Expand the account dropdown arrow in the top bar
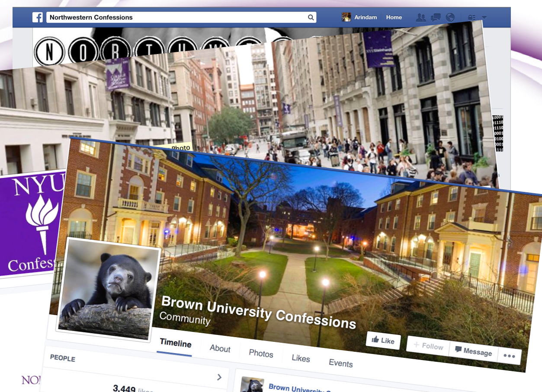Image resolution: width=542 pixels, height=392 pixels. (x=484, y=17)
